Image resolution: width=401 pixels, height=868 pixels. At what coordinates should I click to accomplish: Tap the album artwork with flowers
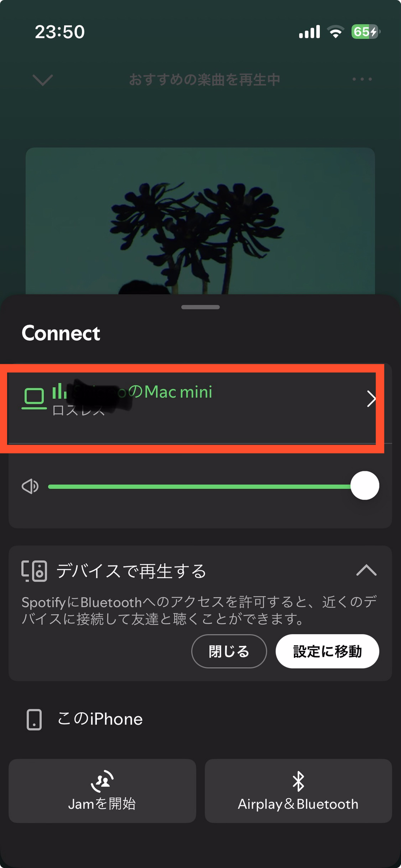pyautogui.click(x=200, y=221)
